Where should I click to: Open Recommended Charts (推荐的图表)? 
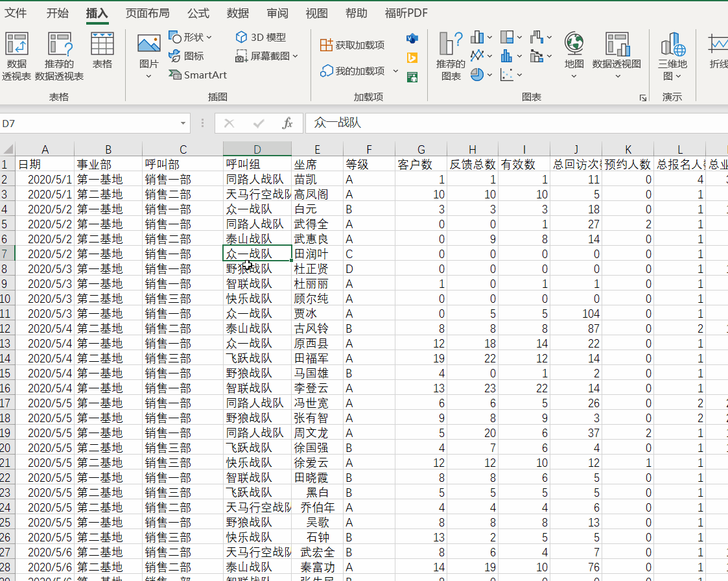tap(451, 56)
